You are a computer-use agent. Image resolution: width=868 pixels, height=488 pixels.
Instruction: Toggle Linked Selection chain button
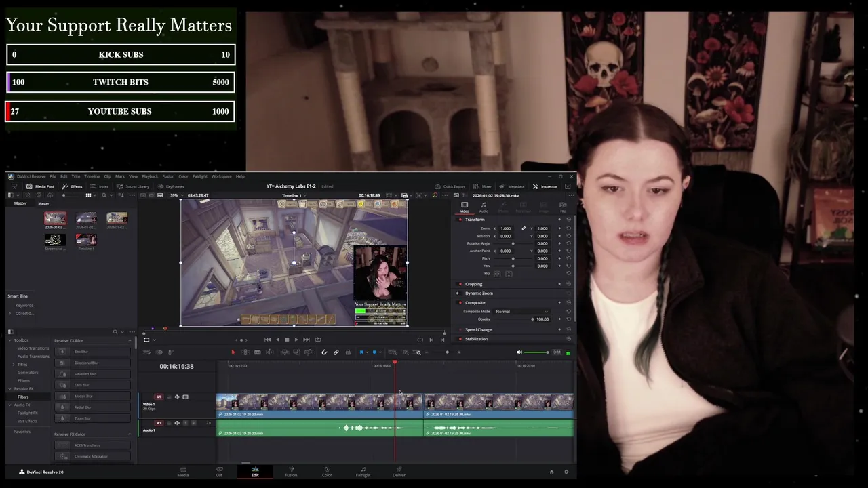(x=336, y=352)
